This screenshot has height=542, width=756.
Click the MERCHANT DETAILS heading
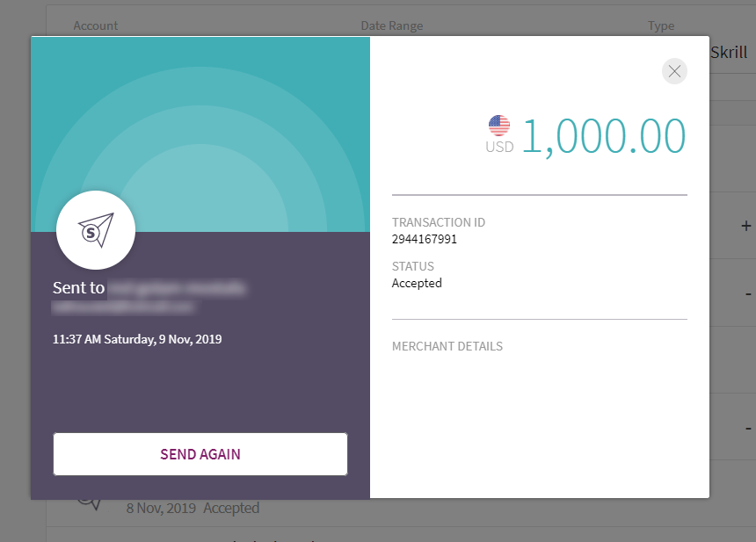tap(447, 346)
